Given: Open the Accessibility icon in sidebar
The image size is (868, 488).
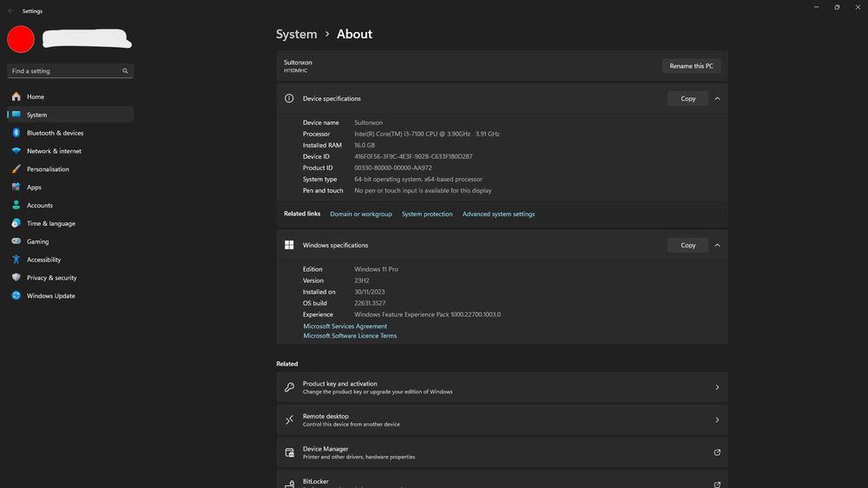Looking at the screenshot, I should click(16, 260).
